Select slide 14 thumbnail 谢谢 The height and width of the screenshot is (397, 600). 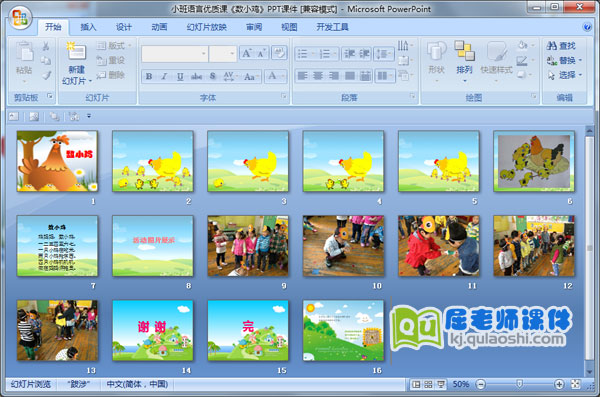[153, 330]
